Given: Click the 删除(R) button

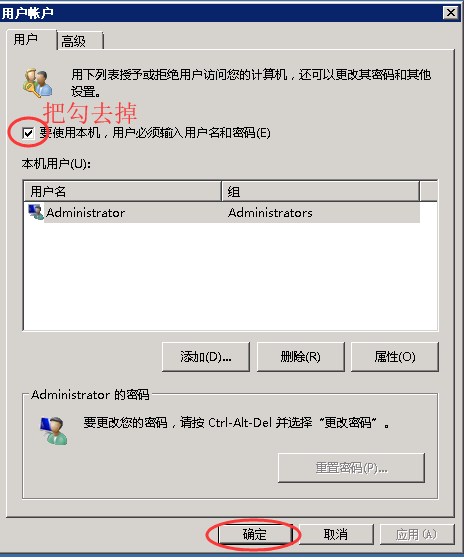Looking at the screenshot, I should [x=301, y=357].
